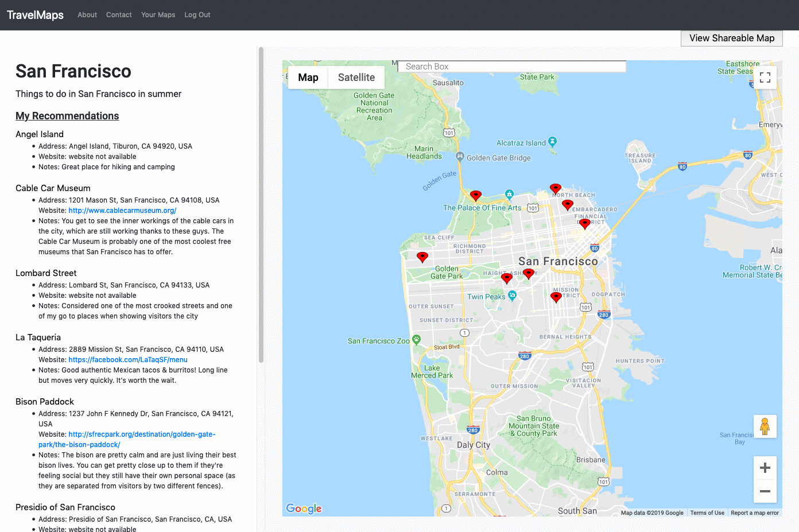Image resolution: width=799 pixels, height=532 pixels.
Task: Zoom out with the minus button
Action: [x=765, y=491]
